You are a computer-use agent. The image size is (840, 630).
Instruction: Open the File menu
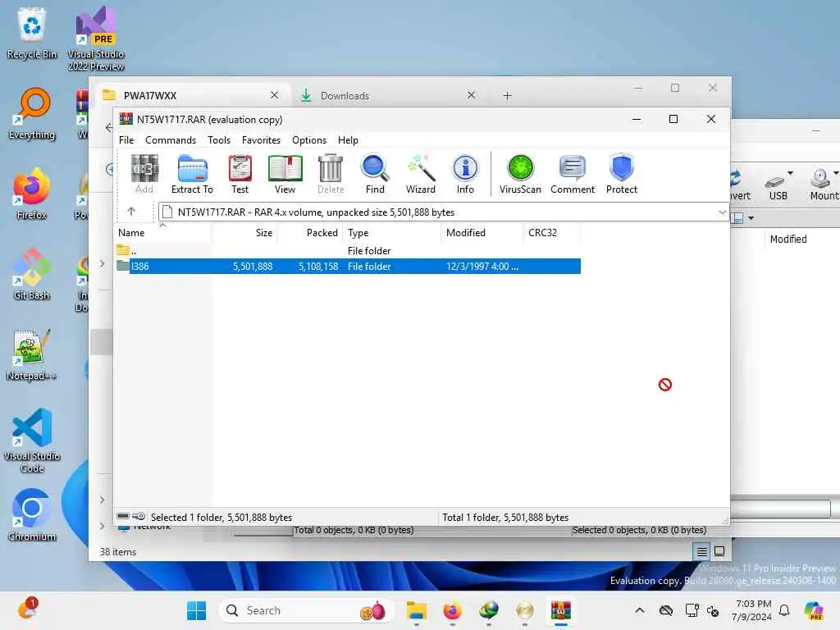pyautogui.click(x=126, y=139)
